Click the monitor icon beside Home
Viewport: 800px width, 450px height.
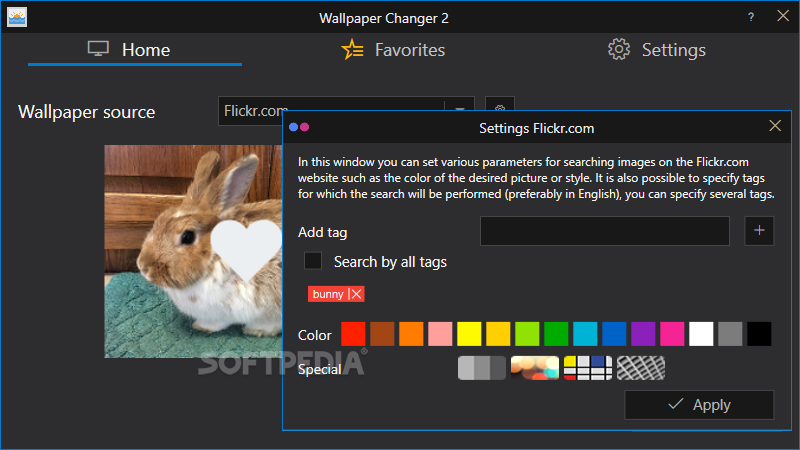98,49
